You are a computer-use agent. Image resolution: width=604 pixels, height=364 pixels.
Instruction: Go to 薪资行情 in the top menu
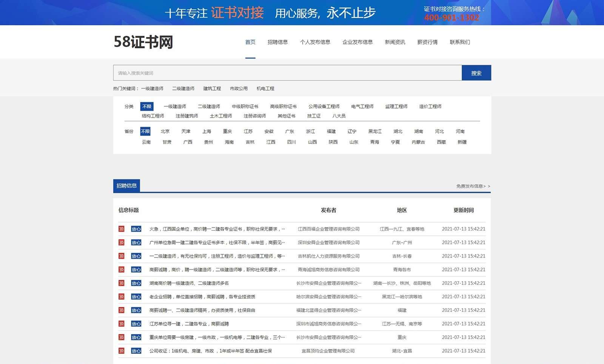coord(427,42)
